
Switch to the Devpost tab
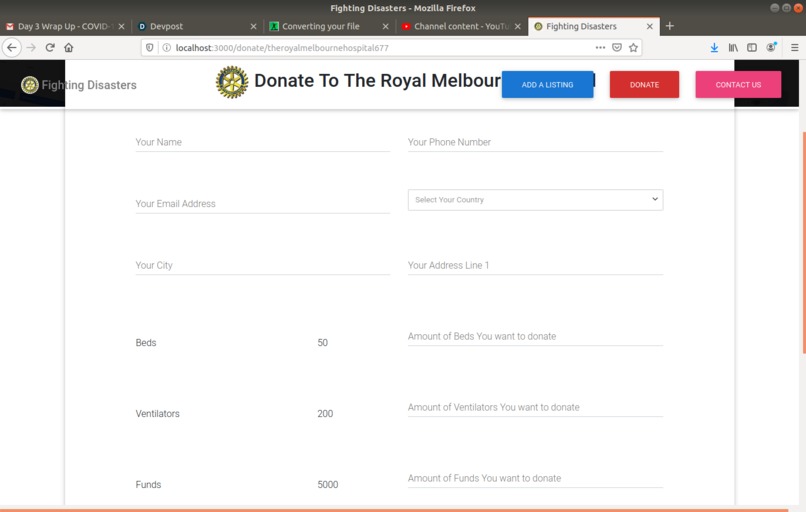coord(198,26)
